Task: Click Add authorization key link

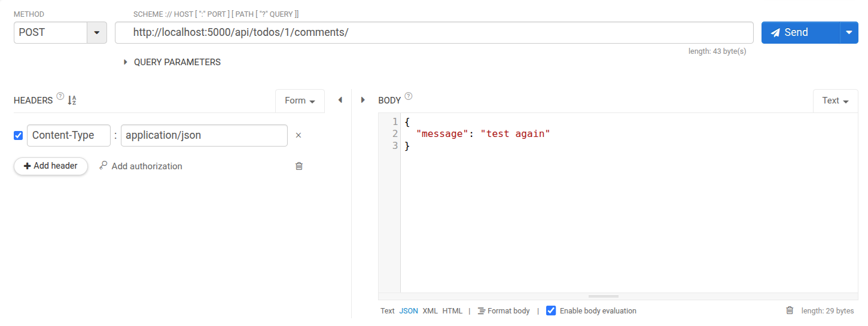Action: 141,166
